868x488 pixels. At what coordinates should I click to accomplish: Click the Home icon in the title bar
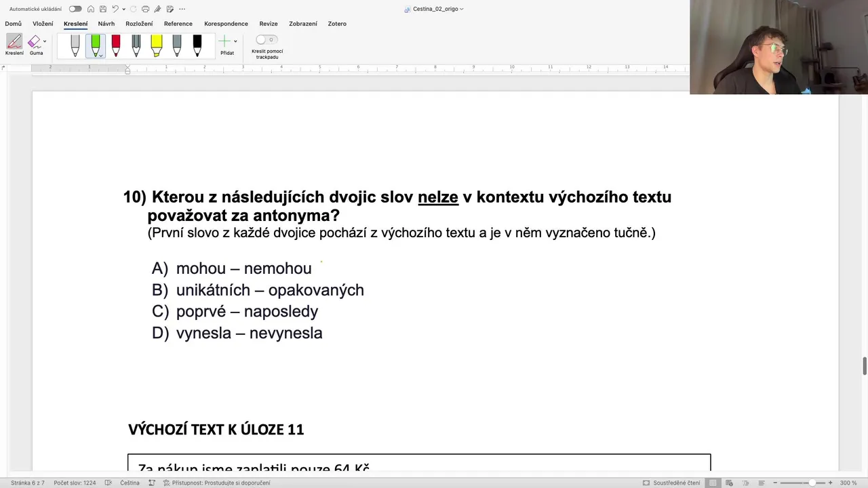(91, 9)
